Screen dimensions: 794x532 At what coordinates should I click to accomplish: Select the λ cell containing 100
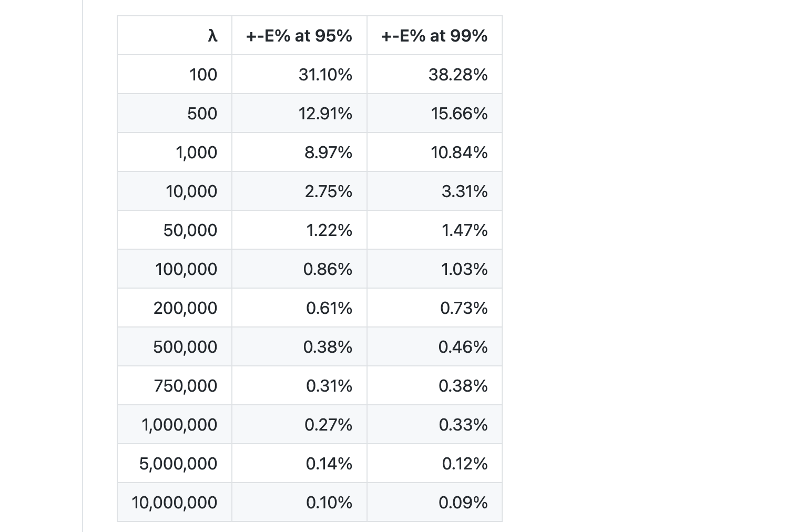coord(203,75)
